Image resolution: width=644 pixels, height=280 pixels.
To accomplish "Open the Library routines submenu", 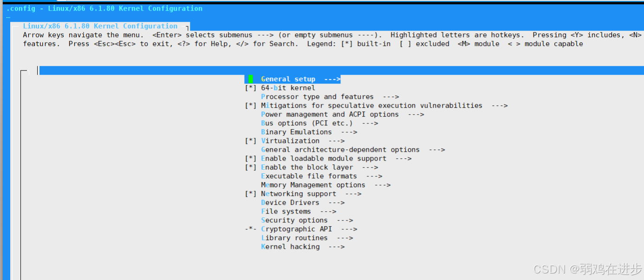I will pyautogui.click(x=307, y=238).
